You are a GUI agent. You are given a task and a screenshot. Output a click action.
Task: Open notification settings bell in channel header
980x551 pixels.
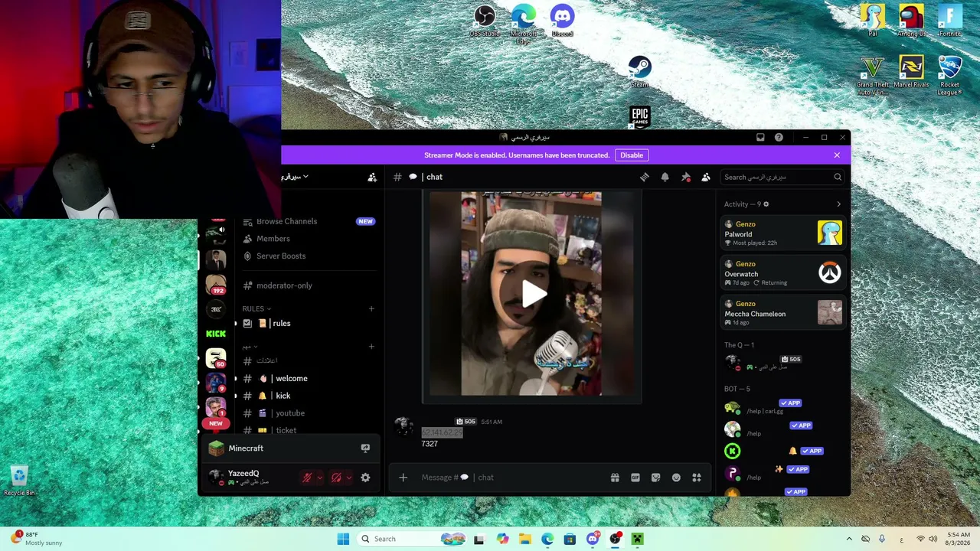click(x=665, y=177)
